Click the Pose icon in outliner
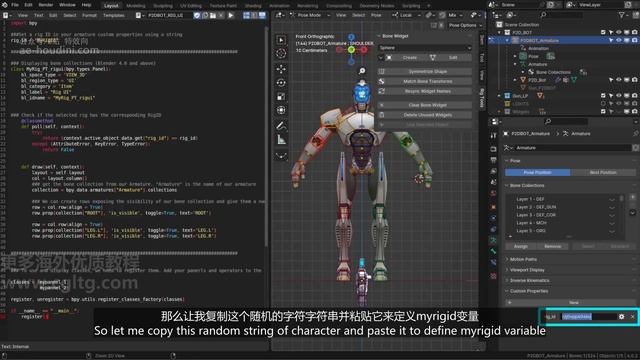This screenshot has height=360, width=640. tap(523, 56)
